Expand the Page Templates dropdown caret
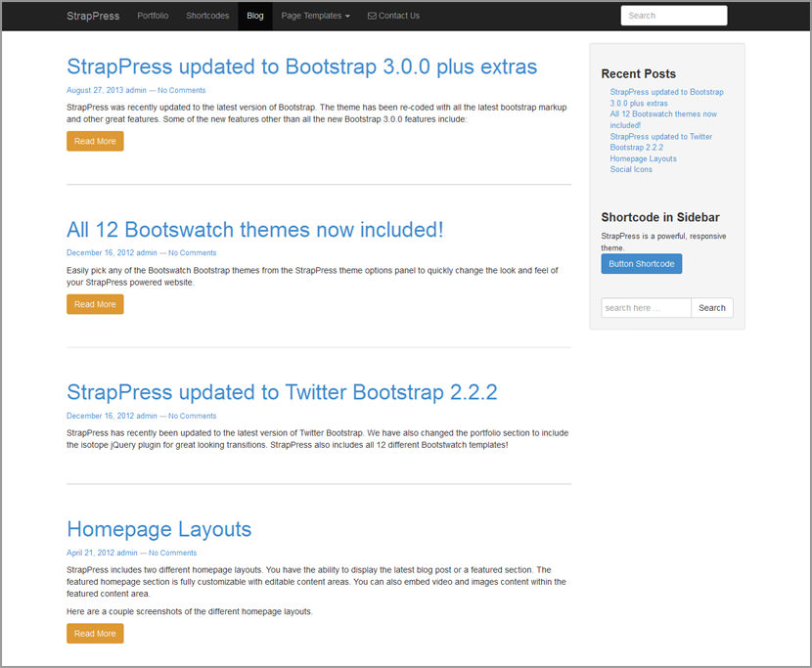The image size is (812, 668). click(347, 17)
